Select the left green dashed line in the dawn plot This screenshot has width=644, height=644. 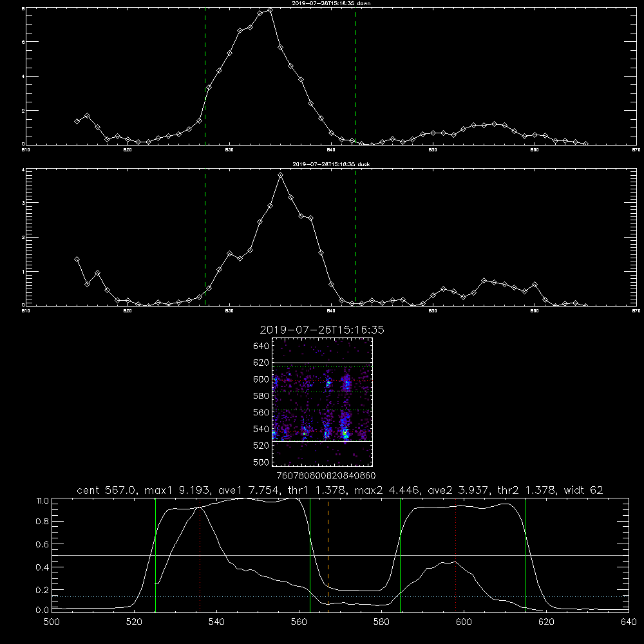205,77
